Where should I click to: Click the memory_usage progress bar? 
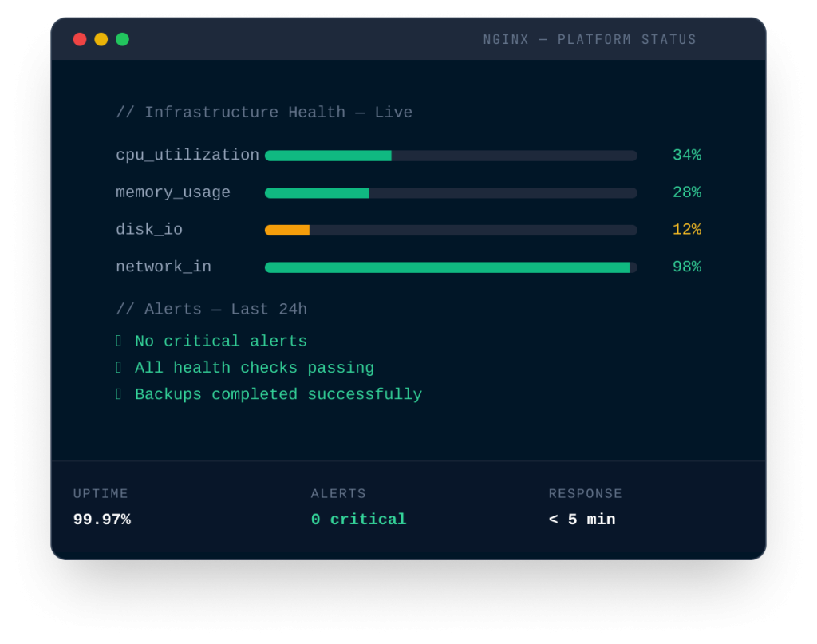451,193
